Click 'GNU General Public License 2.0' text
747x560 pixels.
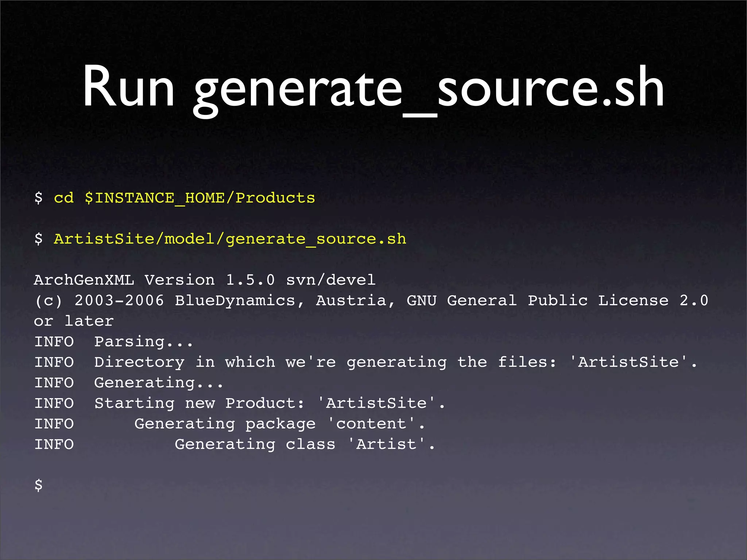coord(557,301)
